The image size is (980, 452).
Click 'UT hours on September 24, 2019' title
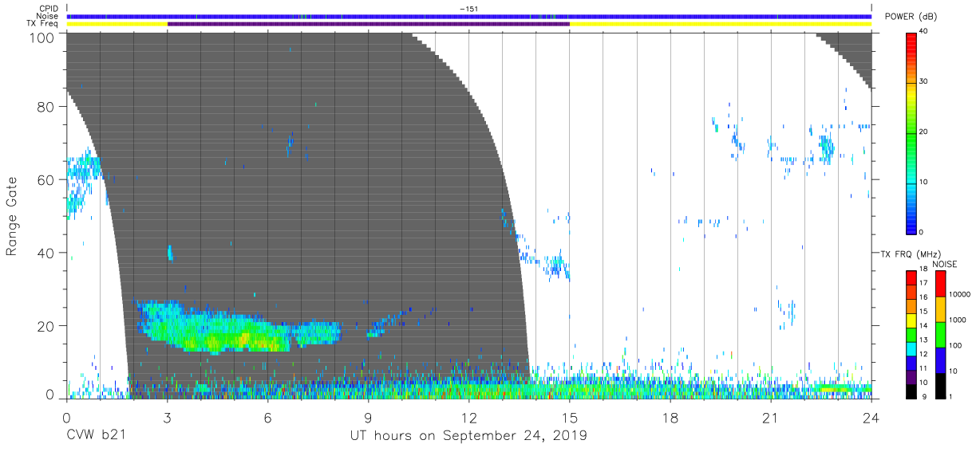click(468, 436)
